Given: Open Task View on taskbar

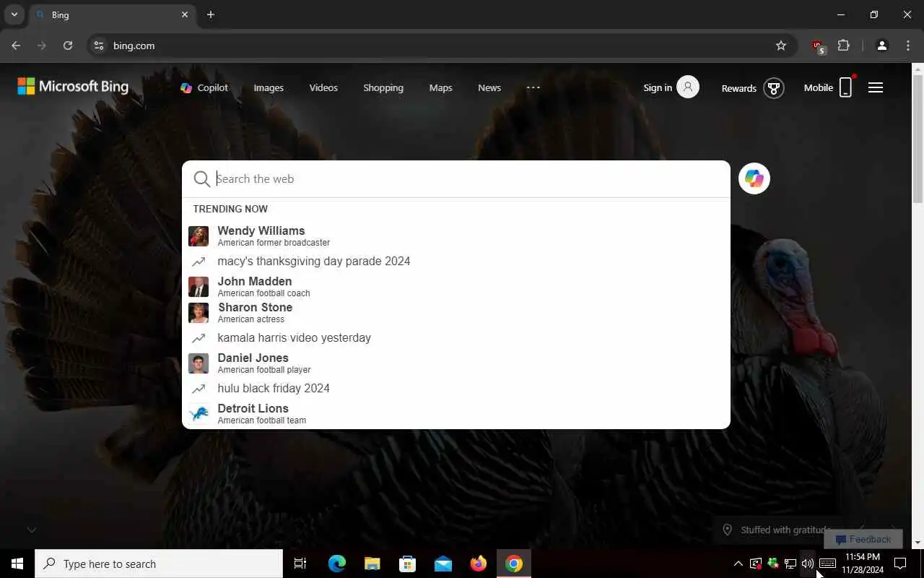Looking at the screenshot, I should (300, 564).
